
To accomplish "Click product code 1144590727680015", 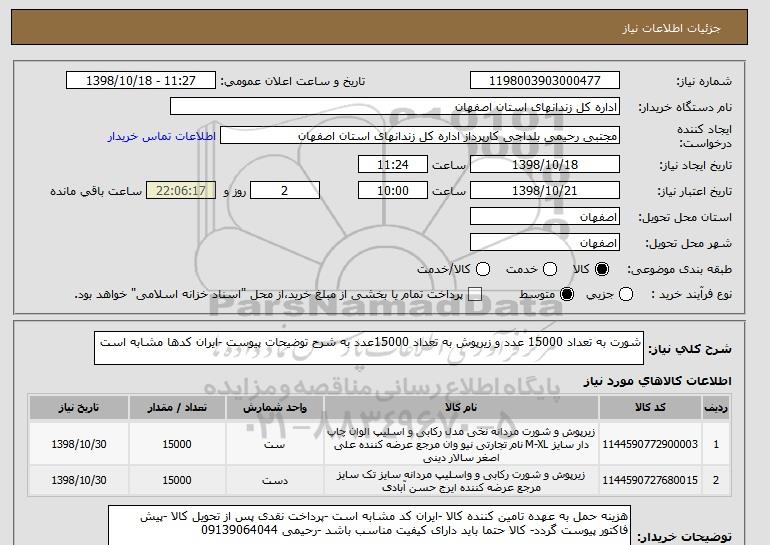I will [x=650, y=480].
